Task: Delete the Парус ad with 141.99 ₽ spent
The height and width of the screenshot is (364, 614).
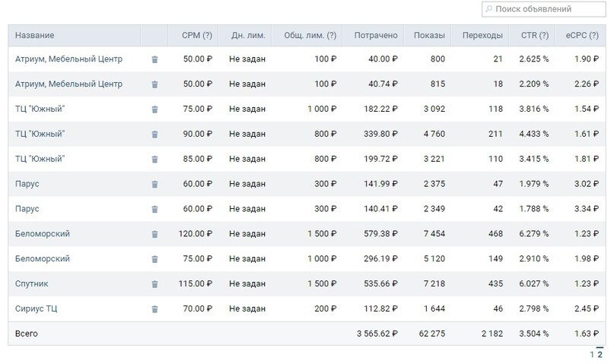Action: (x=154, y=185)
